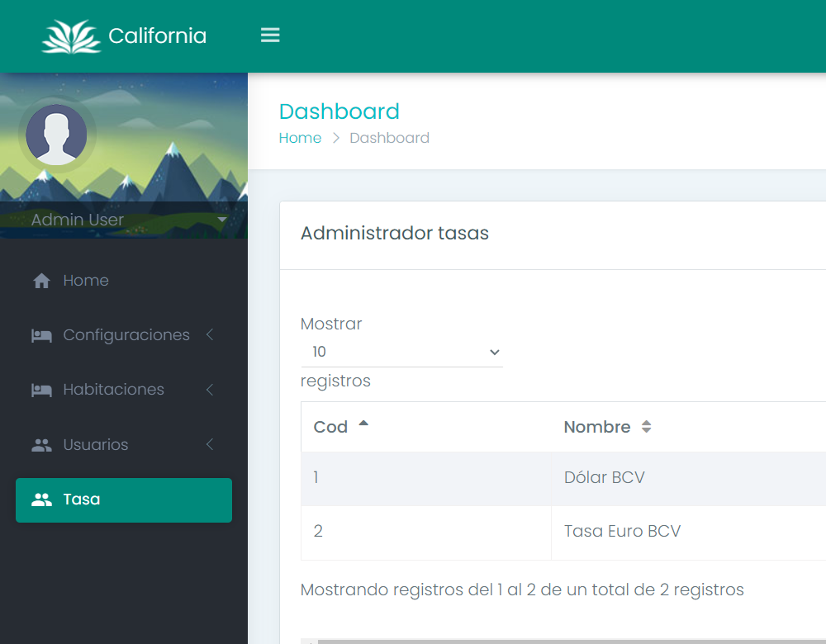826x644 pixels.
Task: Open the Habitaciones menu item
Action: click(124, 390)
